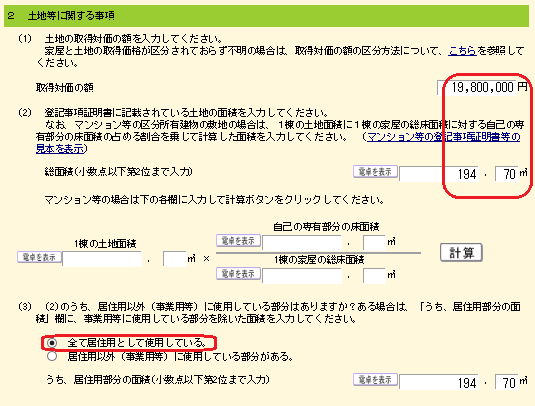Click the 土地等に関する事項 section header
Image resolution: width=535 pixels, height=406 pixels.
pos(266,16)
